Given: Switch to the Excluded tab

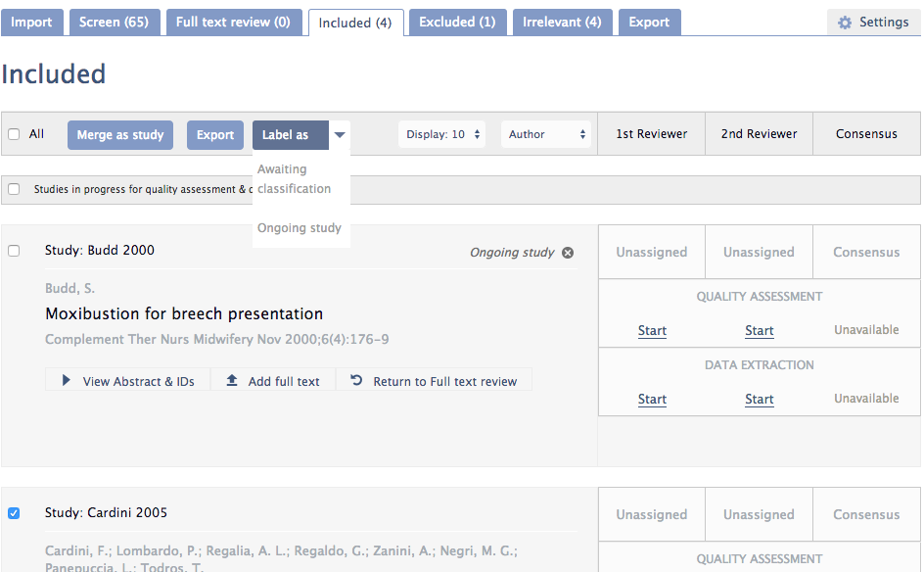Looking at the screenshot, I should 457,21.
